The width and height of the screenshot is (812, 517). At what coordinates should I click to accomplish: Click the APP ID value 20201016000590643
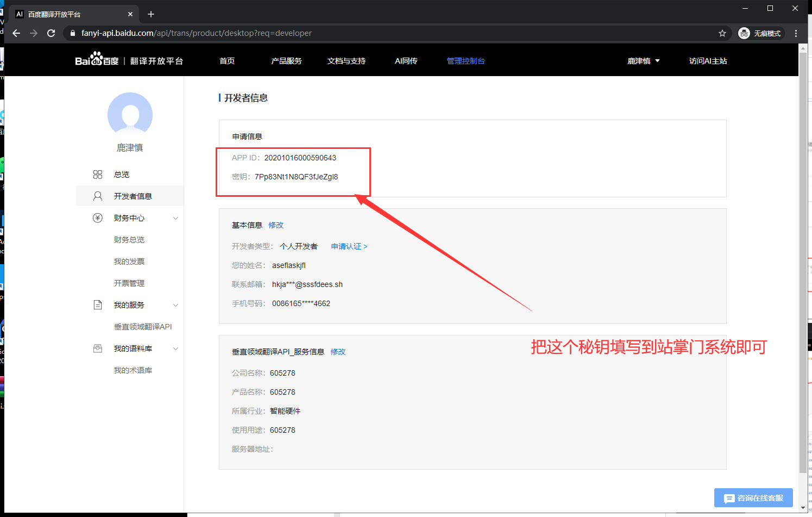[300, 158]
